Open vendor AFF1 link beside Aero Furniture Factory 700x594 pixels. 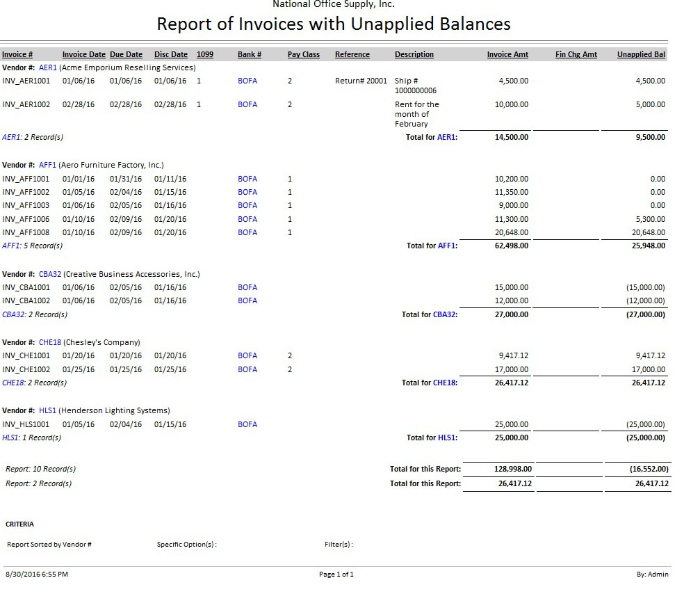(48, 166)
